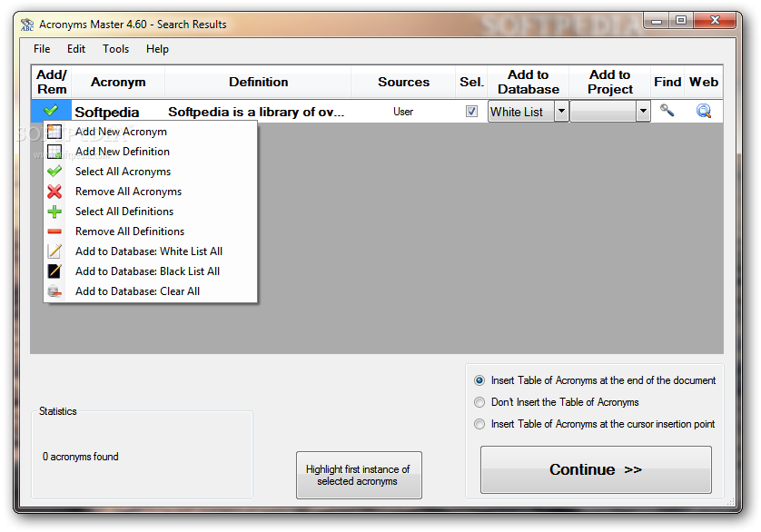Click the Add to Database column header

[x=528, y=82]
